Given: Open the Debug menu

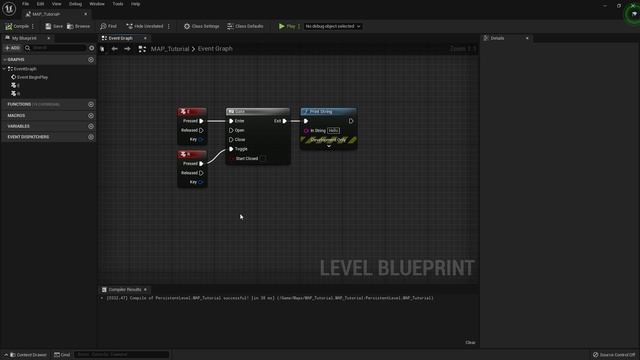Looking at the screenshot, I should [x=75, y=4].
